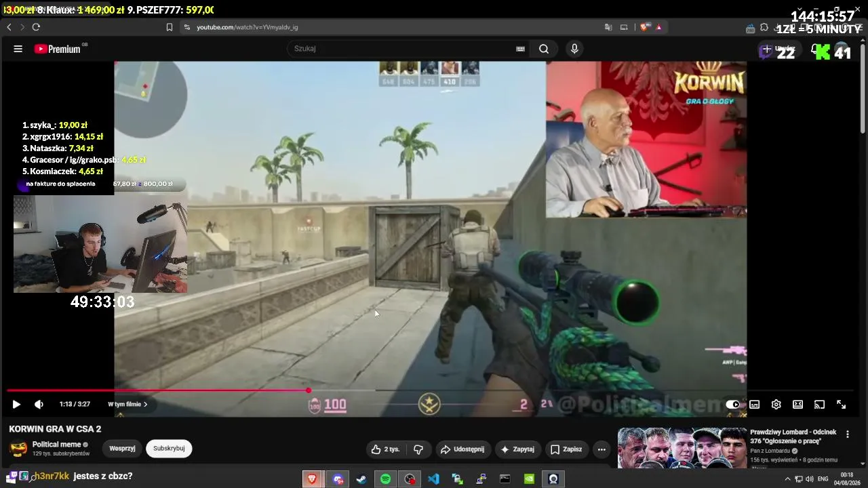This screenshot has width=868, height=488.
Task: Open the video settings gear
Action: (776, 405)
